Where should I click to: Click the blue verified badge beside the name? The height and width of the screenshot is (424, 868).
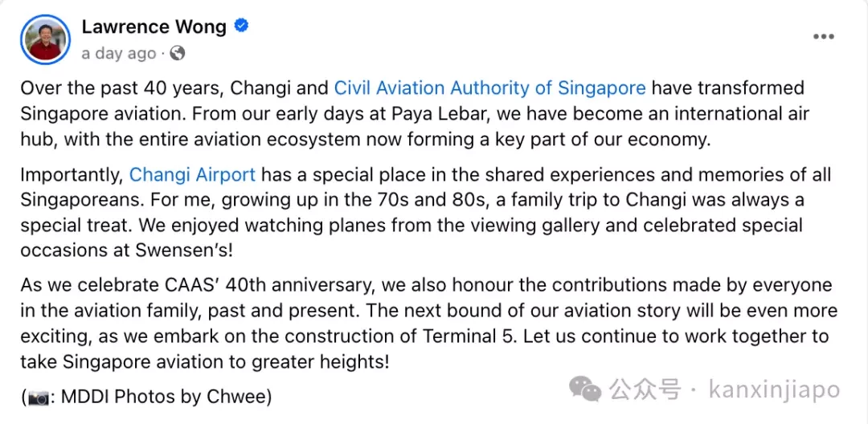(241, 26)
